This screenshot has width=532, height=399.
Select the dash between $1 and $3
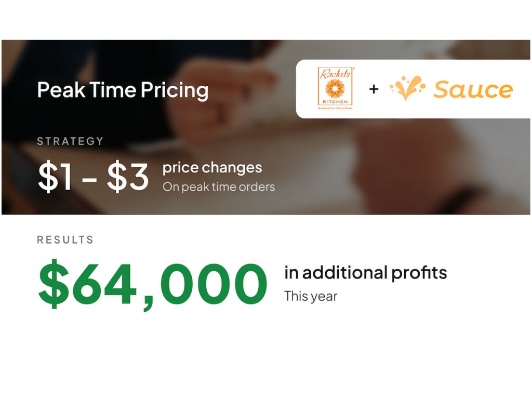[x=89, y=179]
